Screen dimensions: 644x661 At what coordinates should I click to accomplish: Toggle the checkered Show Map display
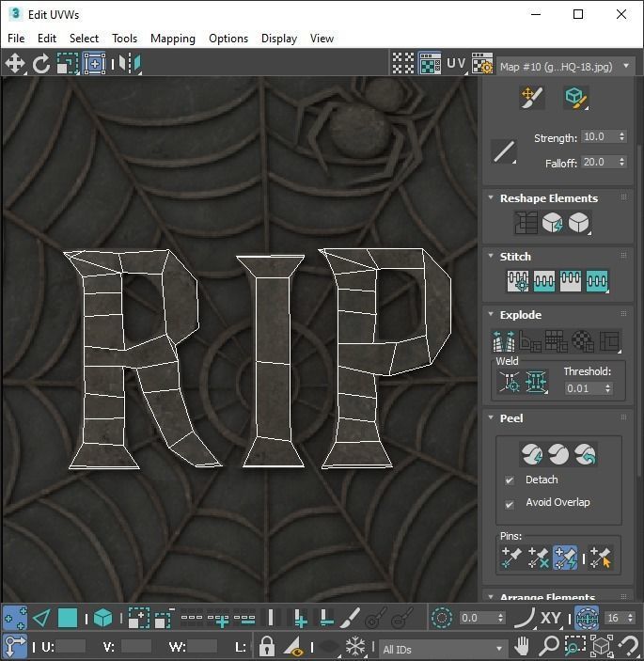430,64
